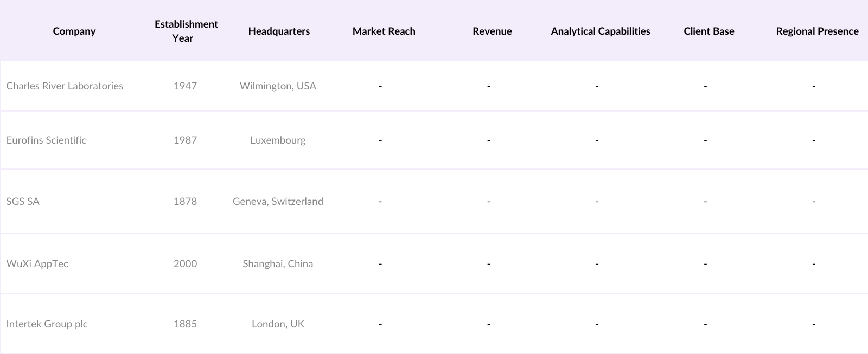Click establishment year 1885

185,324
